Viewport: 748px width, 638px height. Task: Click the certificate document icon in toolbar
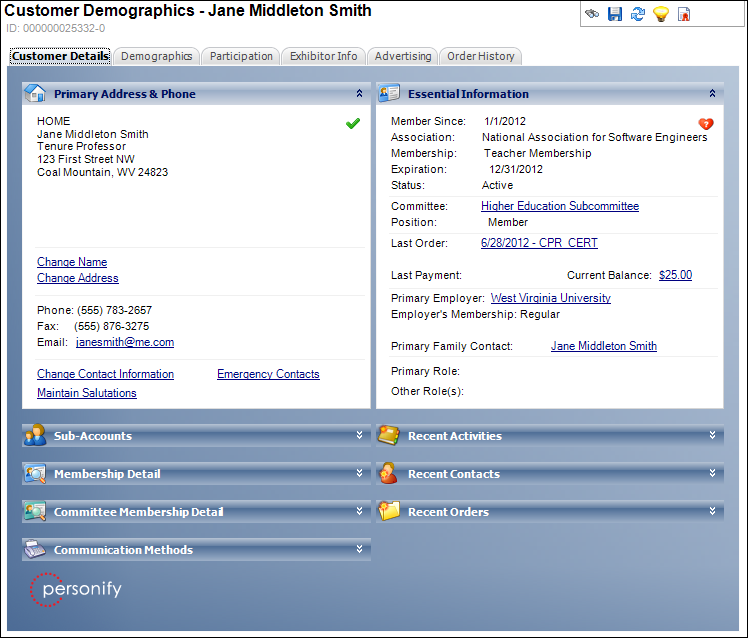click(x=685, y=14)
